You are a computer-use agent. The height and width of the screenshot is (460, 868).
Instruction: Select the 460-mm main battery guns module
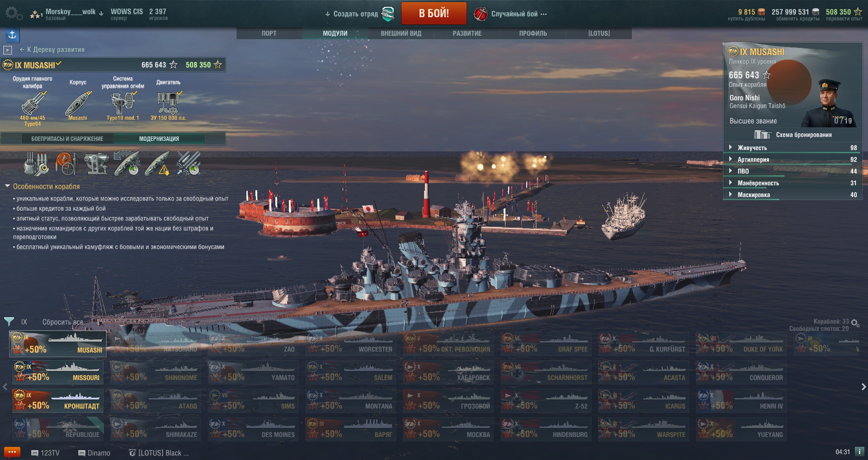33,103
